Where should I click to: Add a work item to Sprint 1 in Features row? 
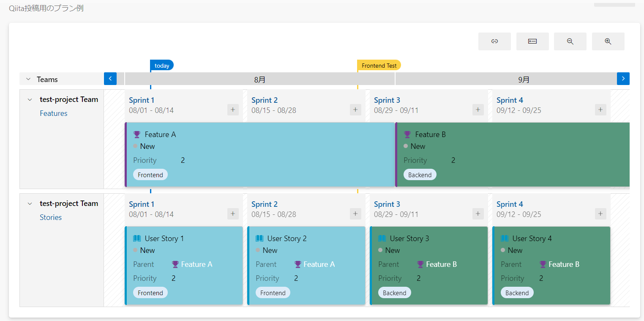coord(233,110)
